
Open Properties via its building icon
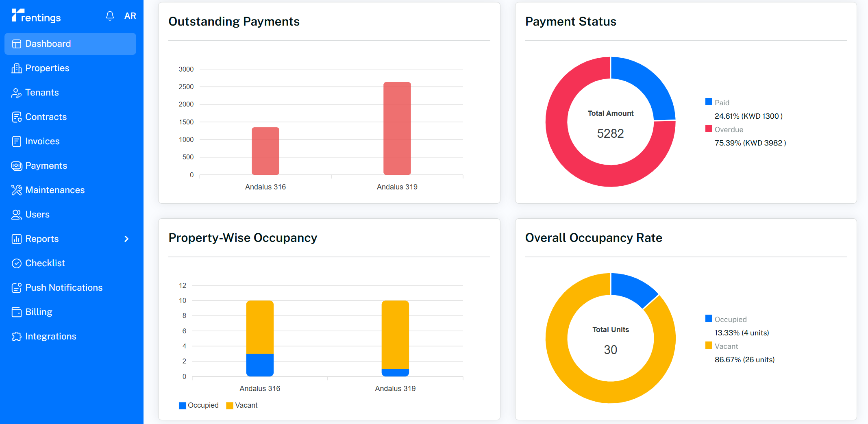(17, 68)
